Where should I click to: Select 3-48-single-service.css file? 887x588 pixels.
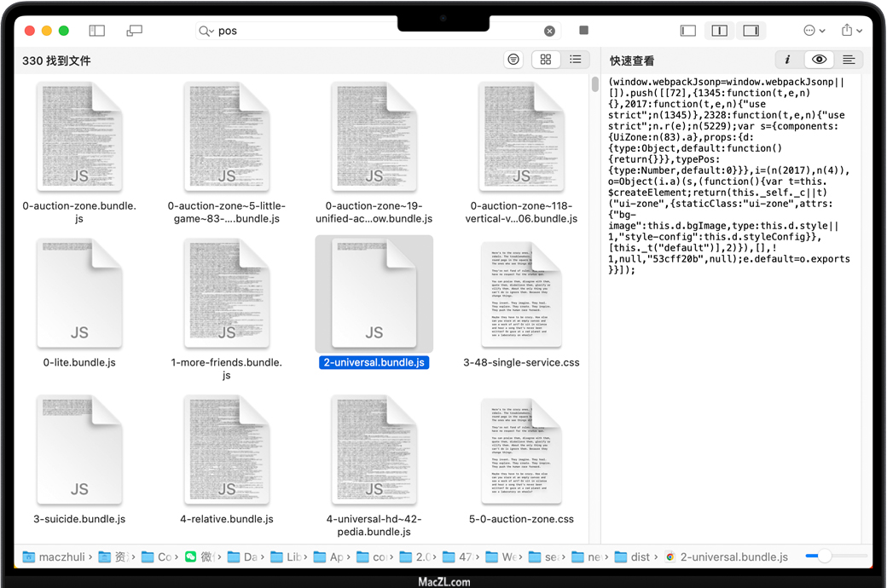pos(521,295)
